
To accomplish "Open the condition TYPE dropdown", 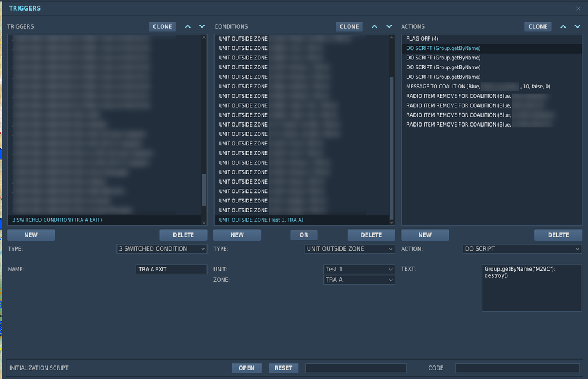I will coord(349,248).
